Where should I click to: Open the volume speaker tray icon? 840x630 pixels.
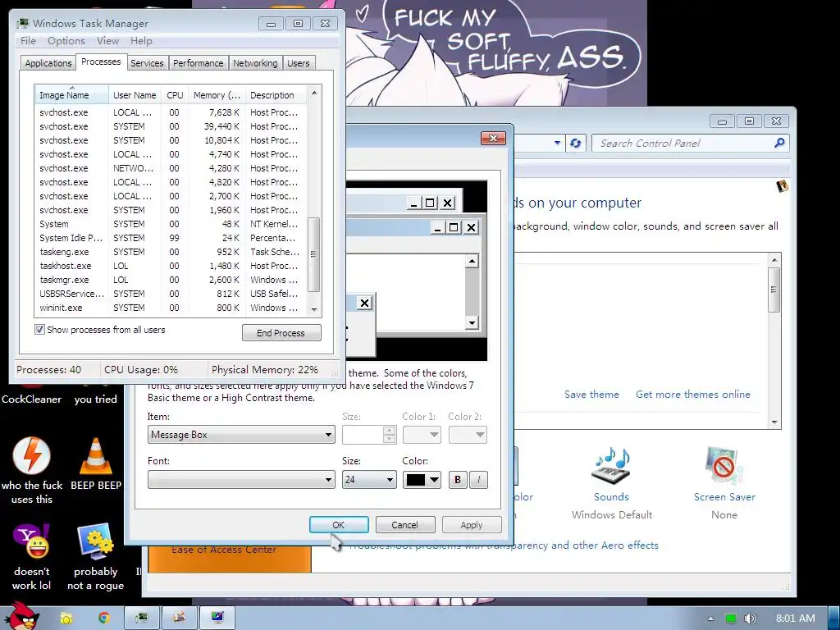(751, 619)
